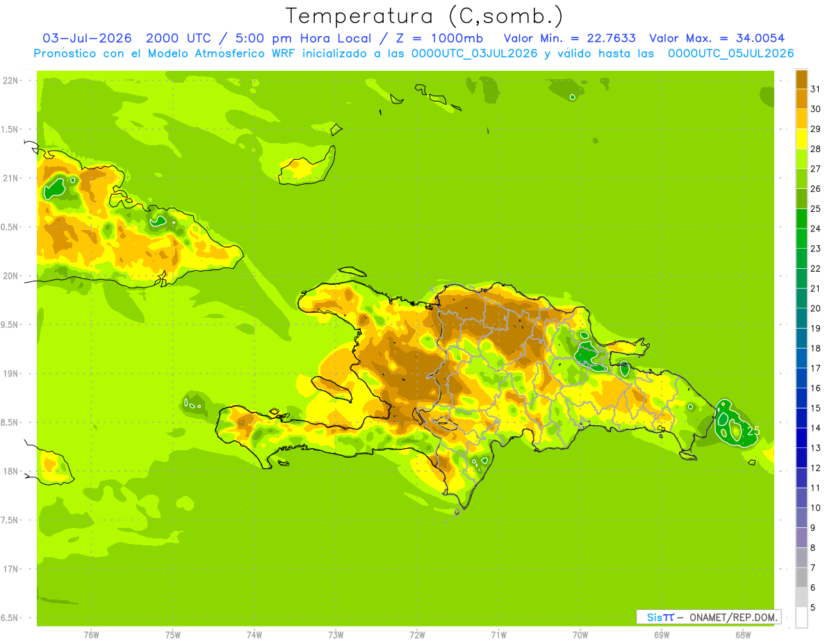The width and height of the screenshot is (834, 644).
Task: Click the purple swatch between 8 and 9
Action: 801,537
